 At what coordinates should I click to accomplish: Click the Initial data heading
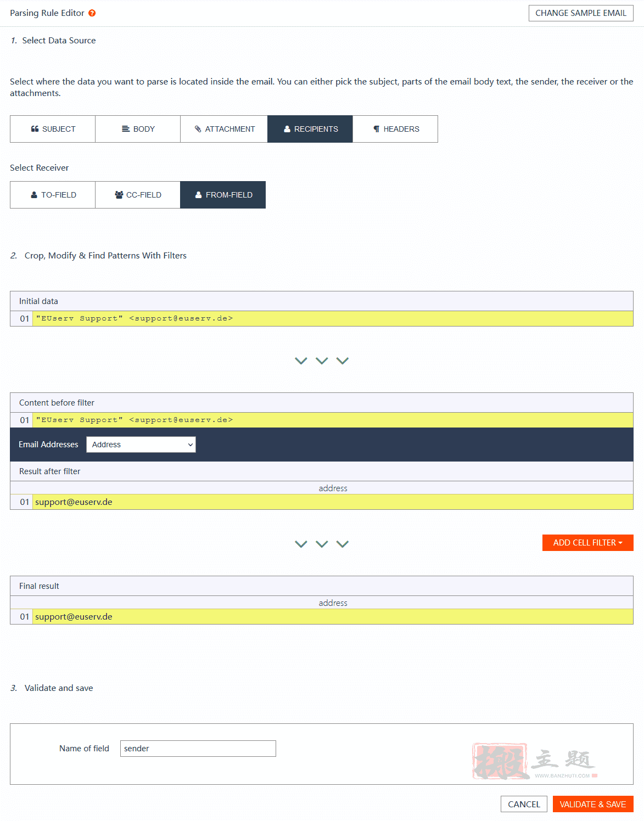coord(38,301)
